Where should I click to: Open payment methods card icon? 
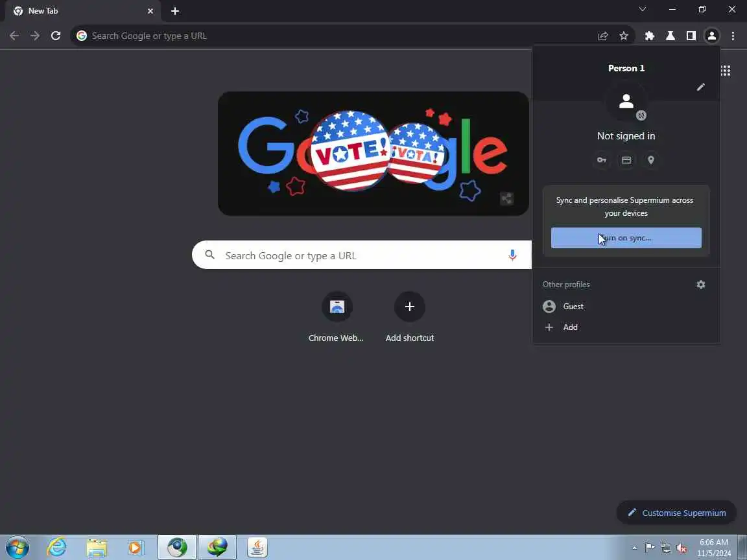coord(626,160)
